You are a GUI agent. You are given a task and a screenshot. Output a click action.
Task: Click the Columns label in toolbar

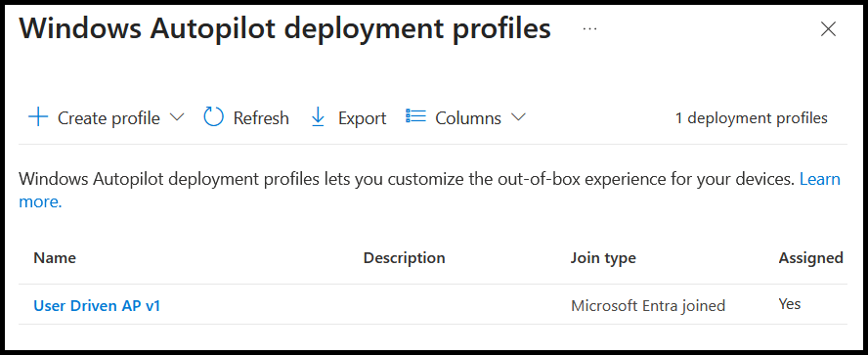[x=468, y=118]
